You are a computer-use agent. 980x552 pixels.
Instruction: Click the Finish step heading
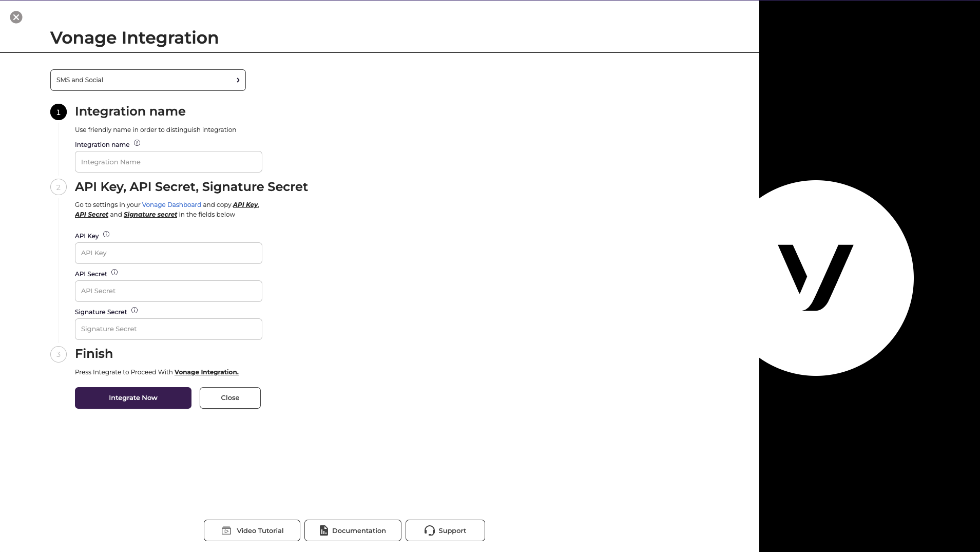click(94, 354)
